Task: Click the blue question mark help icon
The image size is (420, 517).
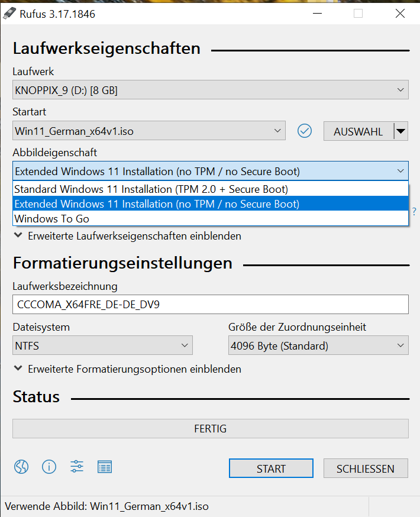Action: [414, 211]
